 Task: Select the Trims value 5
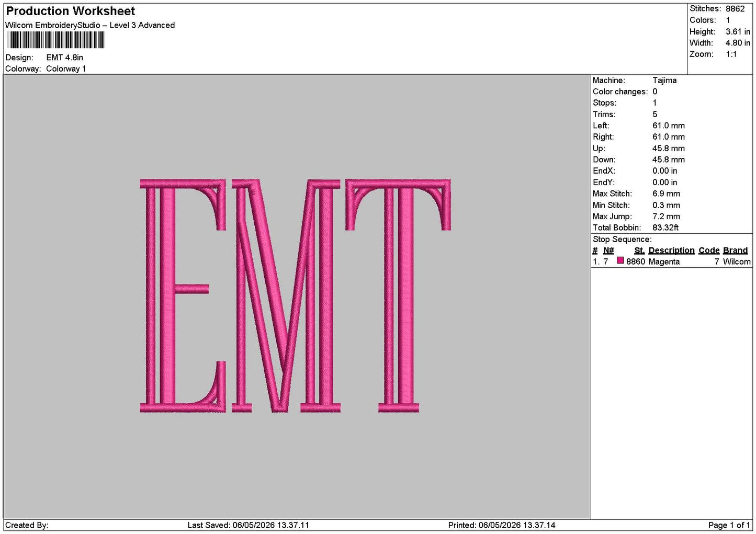click(x=655, y=115)
